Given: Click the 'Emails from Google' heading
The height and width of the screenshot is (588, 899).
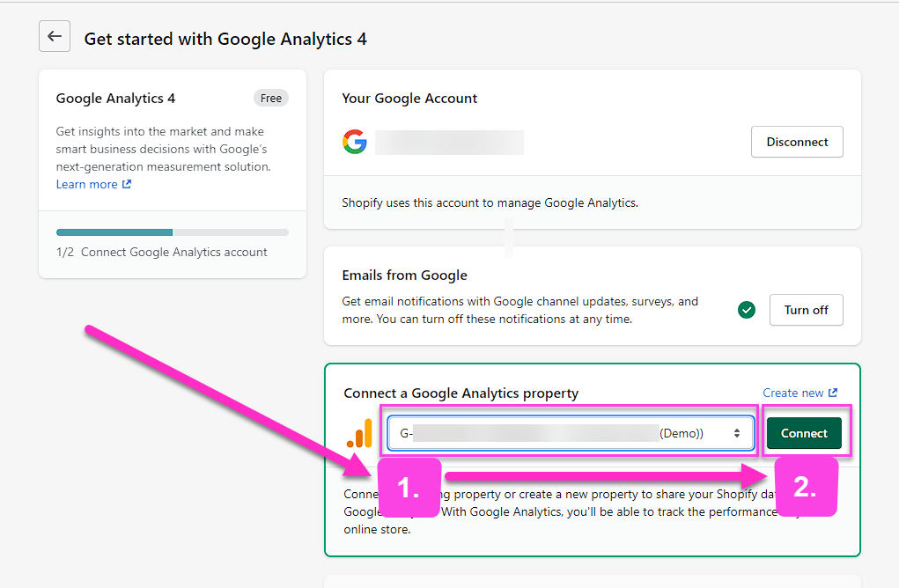Looking at the screenshot, I should [405, 276].
